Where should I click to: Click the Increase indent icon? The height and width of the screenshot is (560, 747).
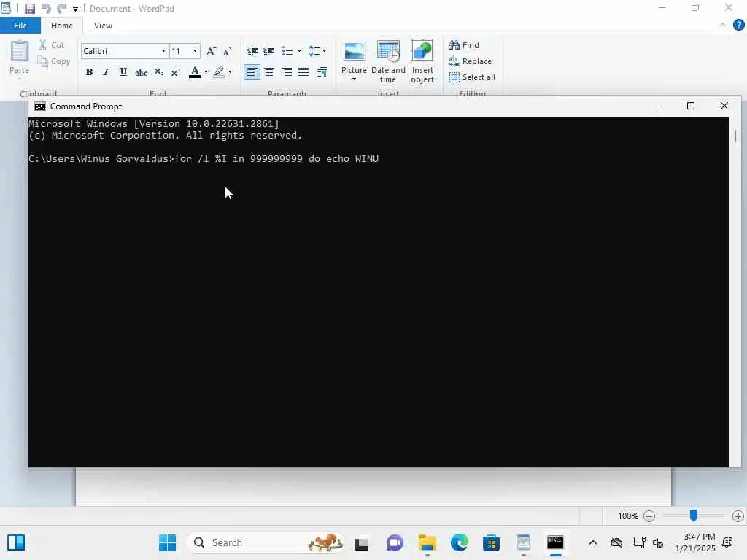pyautogui.click(x=269, y=50)
